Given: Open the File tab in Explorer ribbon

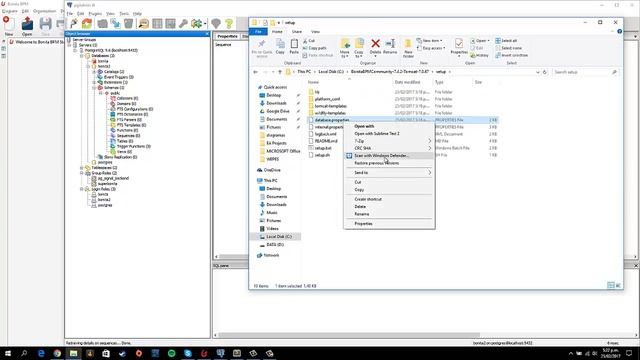Looking at the screenshot, I should pyautogui.click(x=258, y=31).
